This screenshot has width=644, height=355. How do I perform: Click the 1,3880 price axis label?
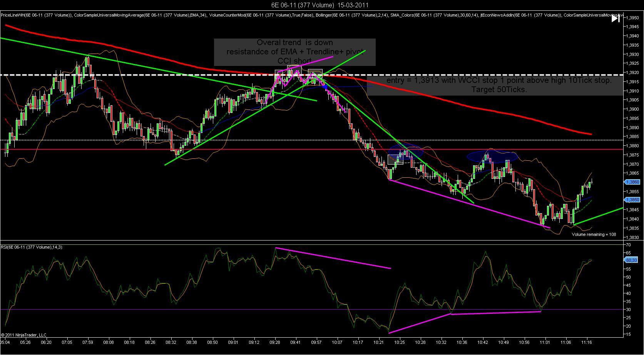632,146
